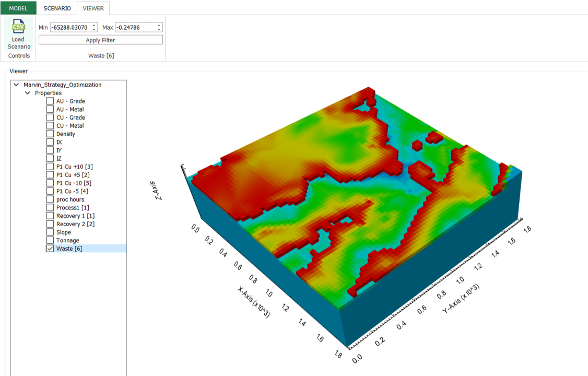
Task: Decrease Max value with spinner down arrow
Action: [159, 30]
